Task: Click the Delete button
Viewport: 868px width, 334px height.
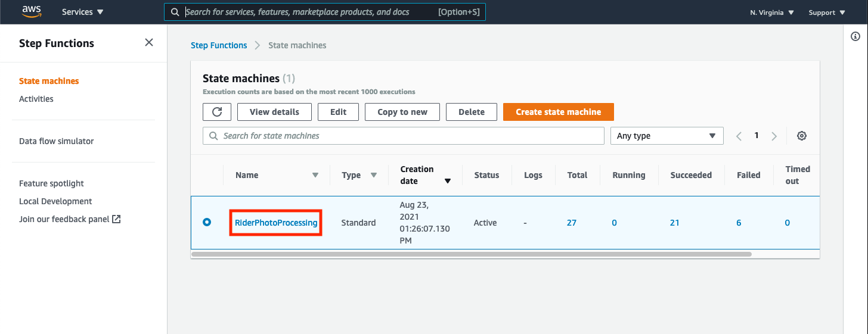Action: point(472,112)
